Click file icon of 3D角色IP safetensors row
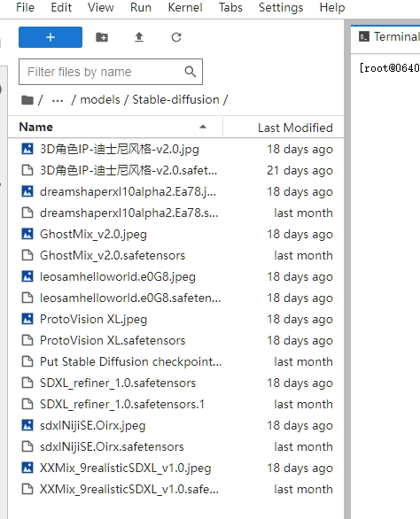The width and height of the screenshot is (420, 519). (27, 170)
